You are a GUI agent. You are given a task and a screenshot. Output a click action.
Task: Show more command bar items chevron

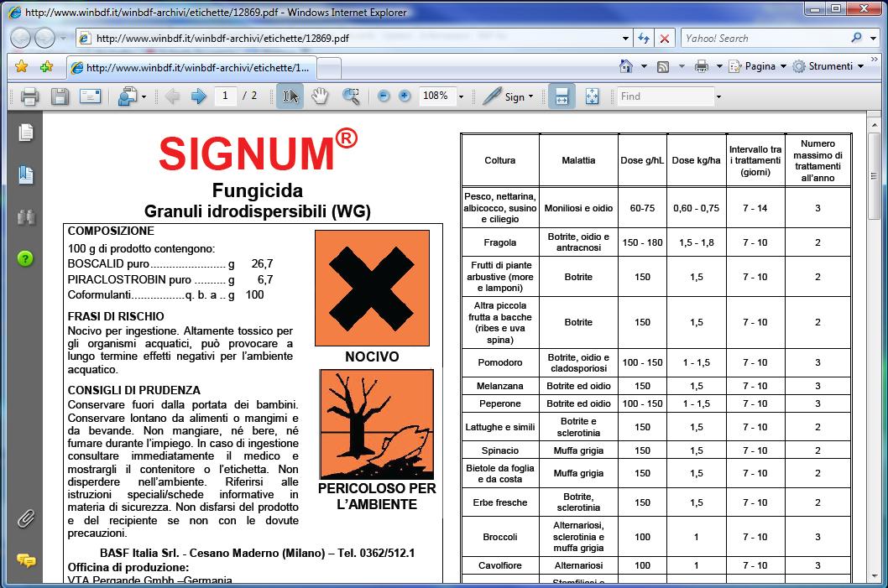point(875,59)
